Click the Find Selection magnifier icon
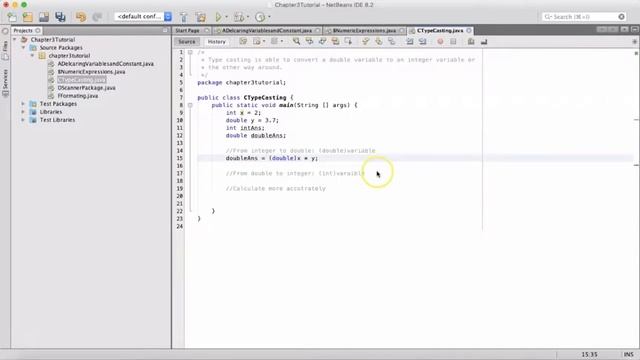640x360 pixels. pos(296,42)
